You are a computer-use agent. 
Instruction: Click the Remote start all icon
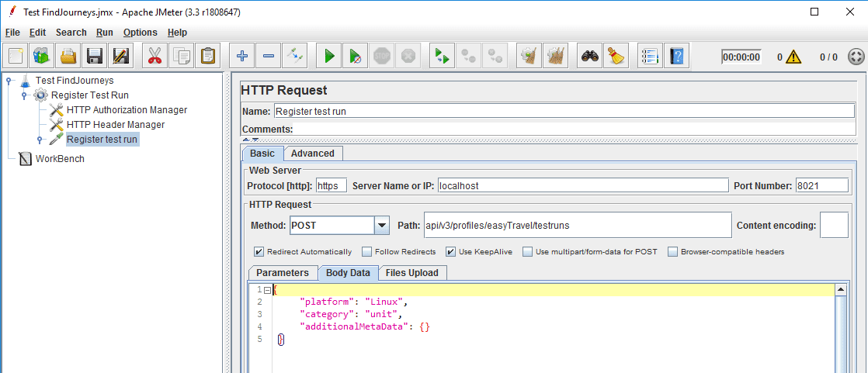pos(442,56)
